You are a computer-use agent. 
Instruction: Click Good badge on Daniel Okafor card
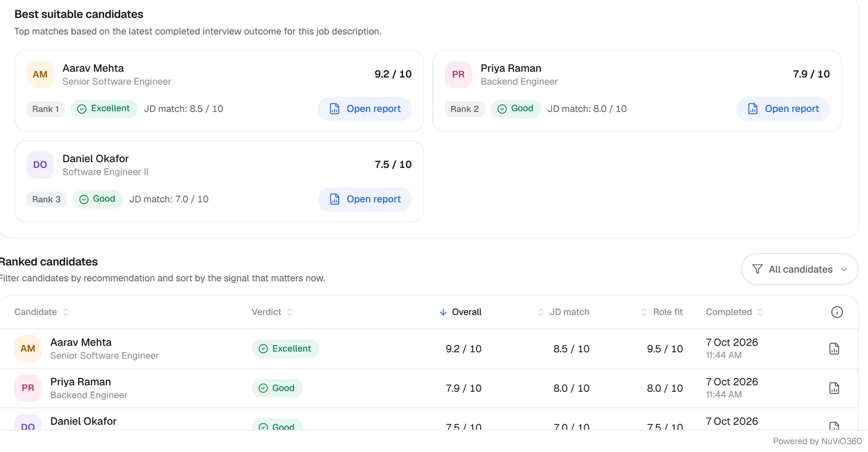pyautogui.click(x=98, y=200)
